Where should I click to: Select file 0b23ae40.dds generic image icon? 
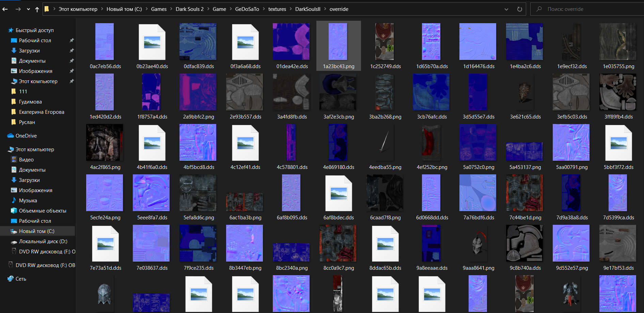(152, 42)
